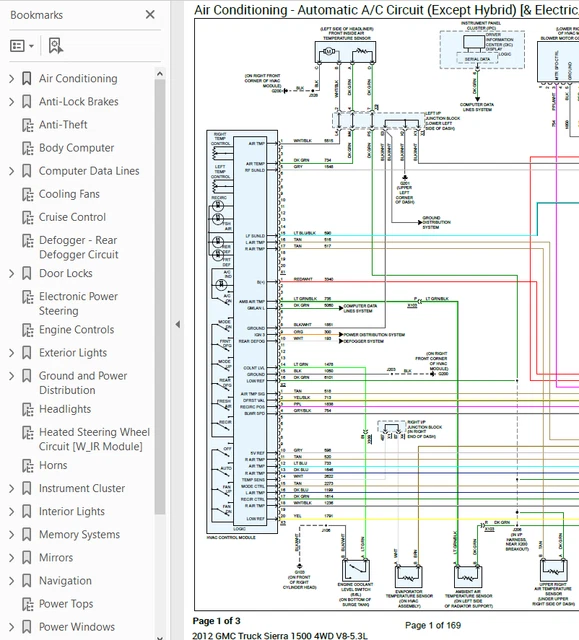The image size is (579, 640).
Task: Expand the Anti-Lock Brakes bookmark
Action: pos(11,102)
